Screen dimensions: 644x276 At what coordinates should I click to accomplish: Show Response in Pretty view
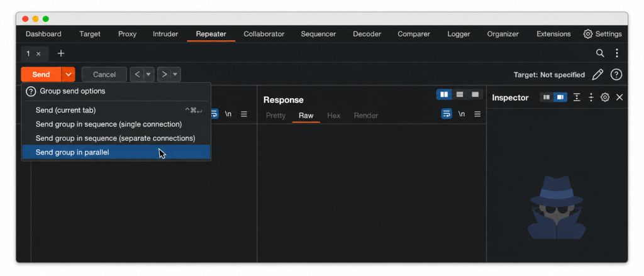(275, 116)
